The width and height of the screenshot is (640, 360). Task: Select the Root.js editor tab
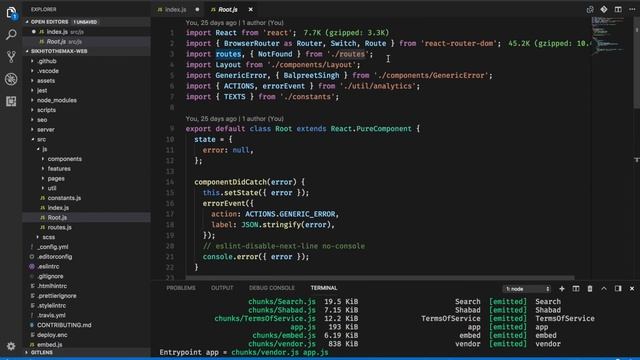(228, 9)
